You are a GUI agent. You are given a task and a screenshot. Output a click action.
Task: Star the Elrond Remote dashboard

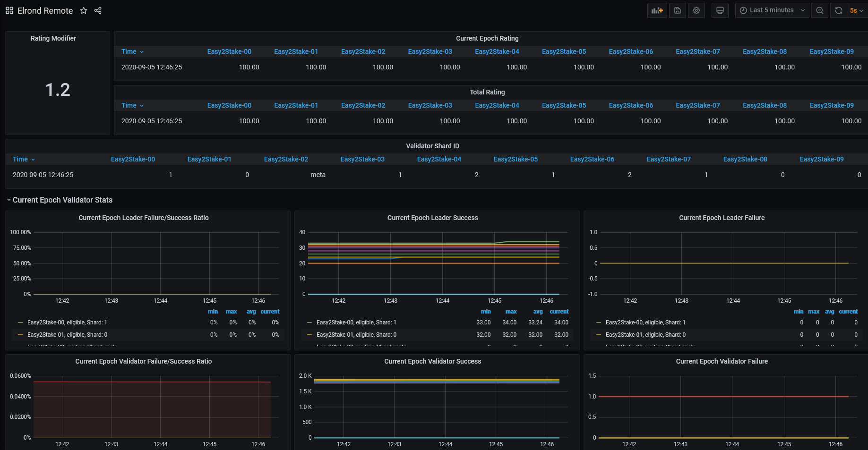pyautogui.click(x=84, y=10)
